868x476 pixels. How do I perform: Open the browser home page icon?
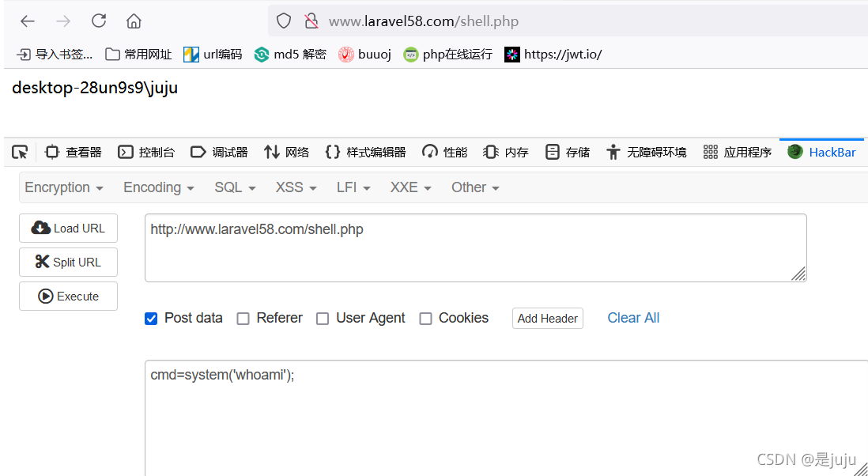point(134,21)
